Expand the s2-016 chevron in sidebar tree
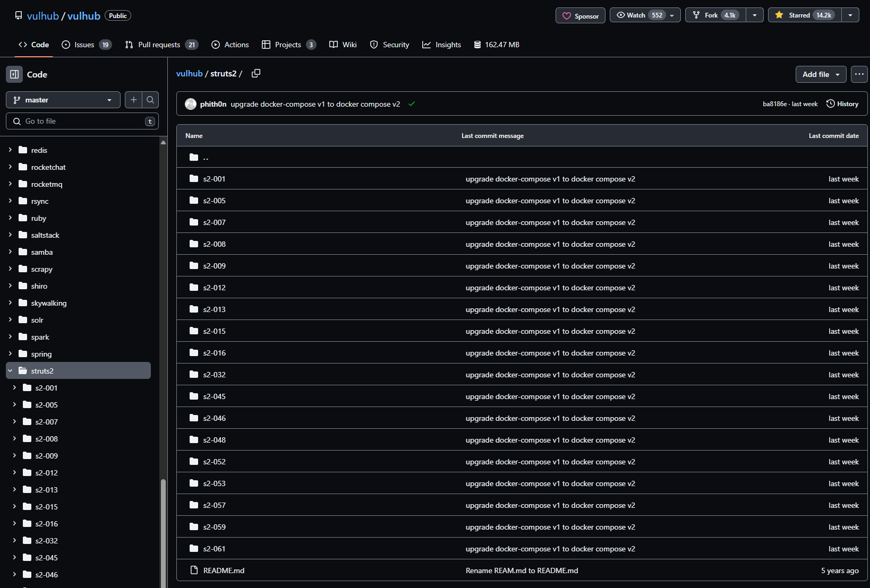The image size is (870, 588). [x=14, y=523]
